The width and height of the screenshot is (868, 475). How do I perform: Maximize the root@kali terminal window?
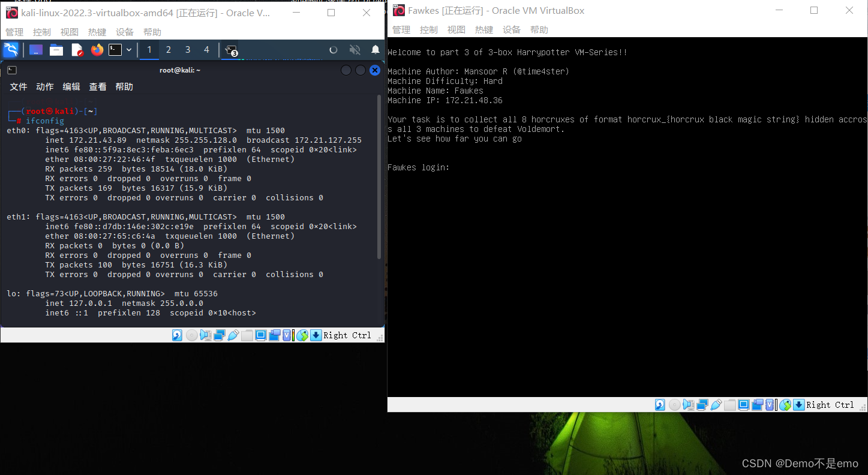[361, 70]
